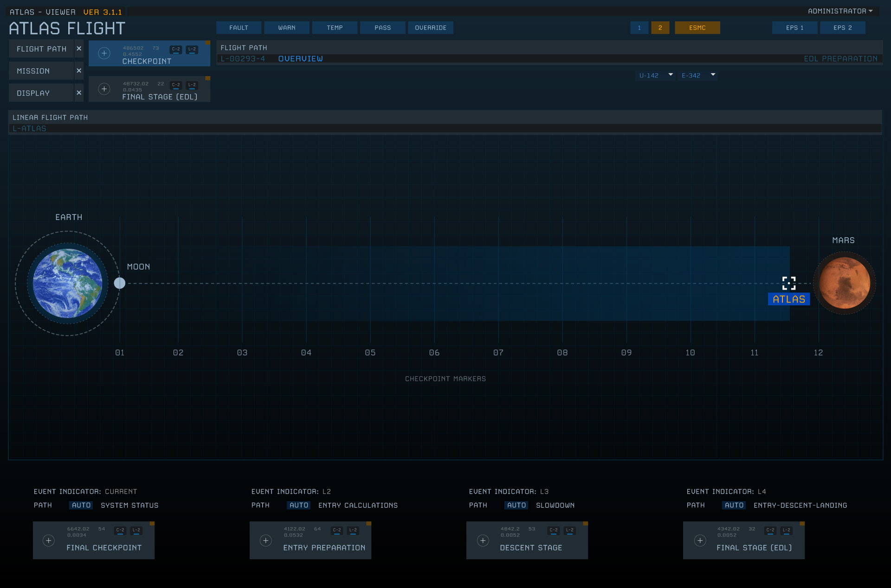Open the Administrator user menu
891x588 pixels.
coord(840,11)
